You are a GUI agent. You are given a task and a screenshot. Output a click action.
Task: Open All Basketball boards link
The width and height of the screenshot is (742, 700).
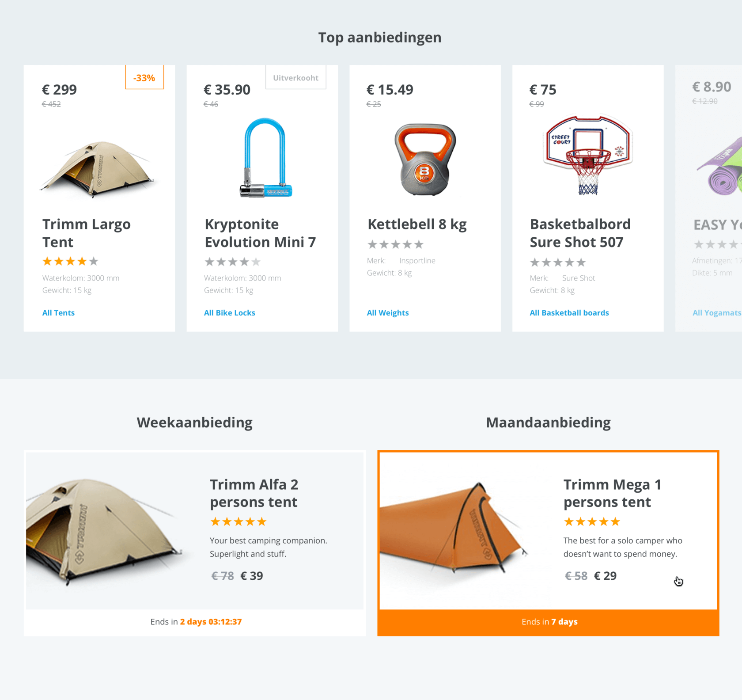point(569,313)
